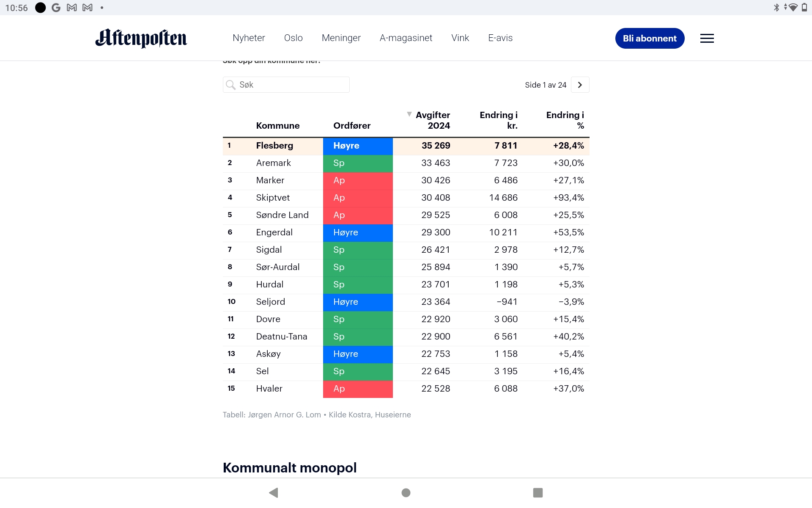This screenshot has height=508, width=812.
Task: Click the Side 1 av 24 label
Action: pyautogui.click(x=546, y=85)
